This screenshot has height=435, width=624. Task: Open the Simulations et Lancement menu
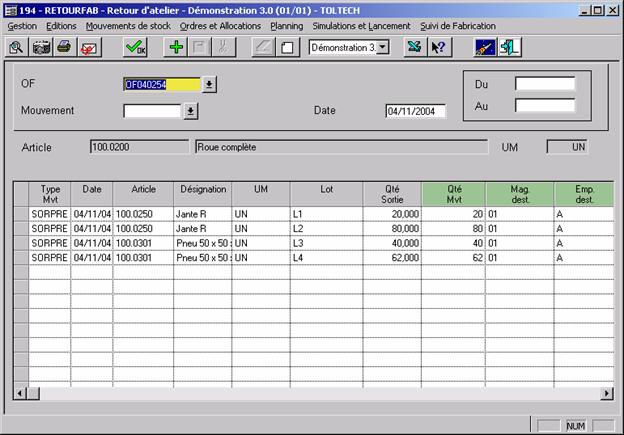(361, 26)
